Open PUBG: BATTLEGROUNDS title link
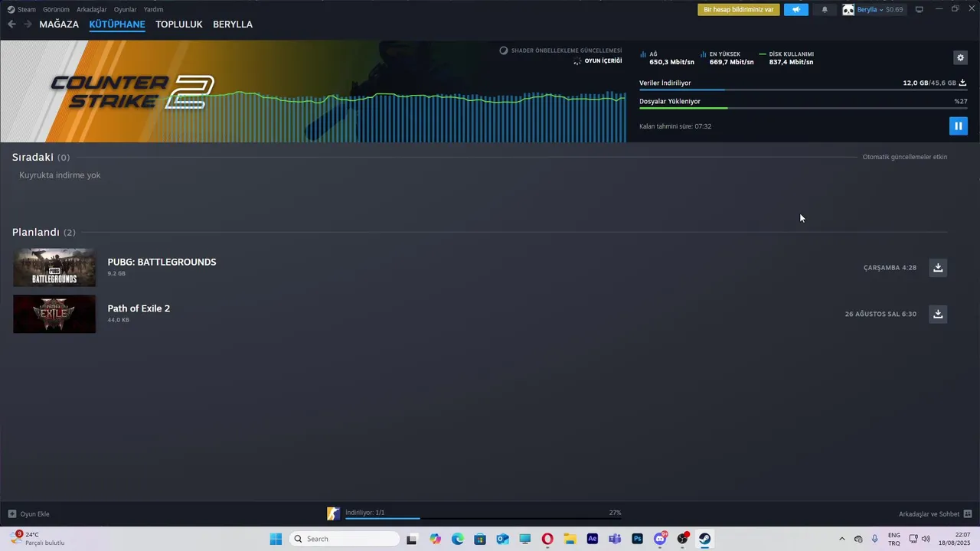The height and width of the screenshot is (551, 980). (x=162, y=262)
